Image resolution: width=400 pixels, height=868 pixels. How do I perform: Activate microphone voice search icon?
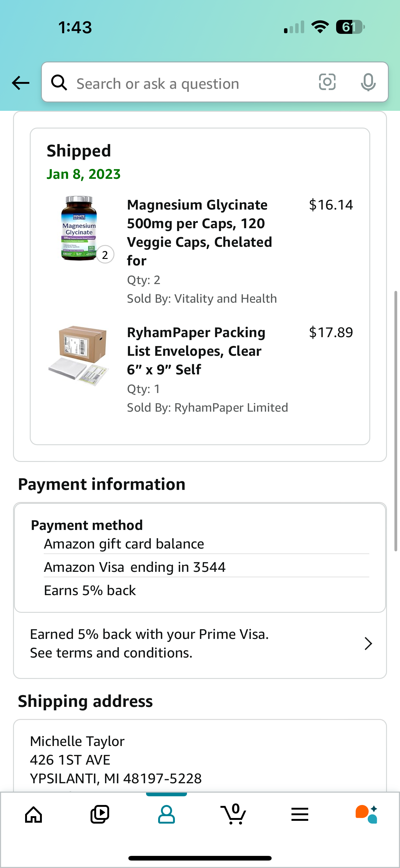tap(368, 82)
